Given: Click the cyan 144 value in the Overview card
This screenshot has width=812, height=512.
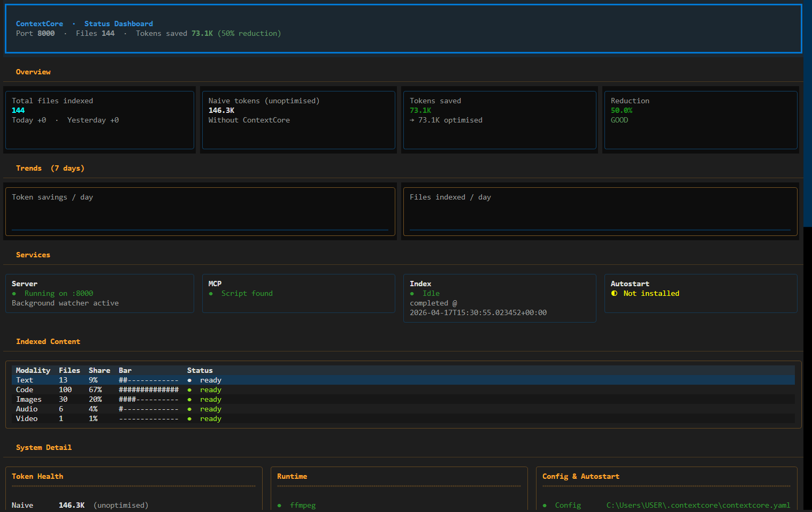Looking at the screenshot, I should [x=18, y=110].
